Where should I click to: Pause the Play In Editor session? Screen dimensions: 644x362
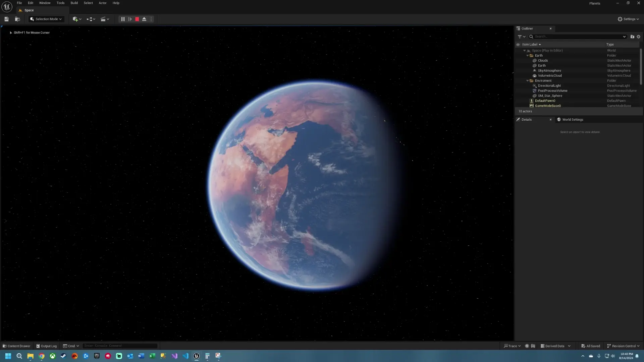tap(123, 19)
